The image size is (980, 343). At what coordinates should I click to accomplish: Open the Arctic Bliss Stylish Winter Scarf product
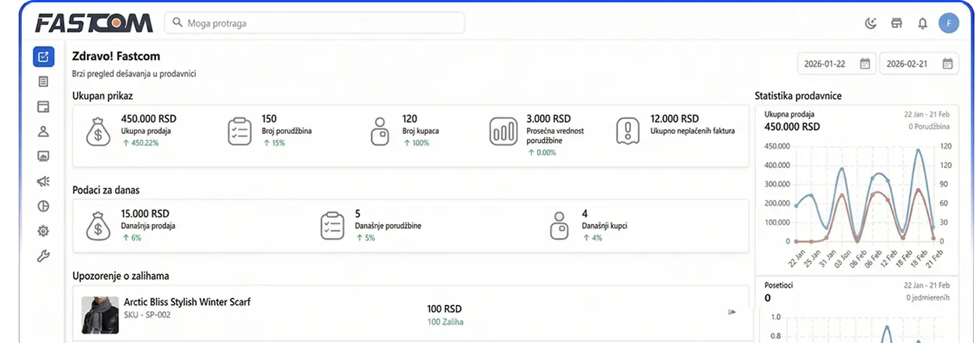pos(187,302)
